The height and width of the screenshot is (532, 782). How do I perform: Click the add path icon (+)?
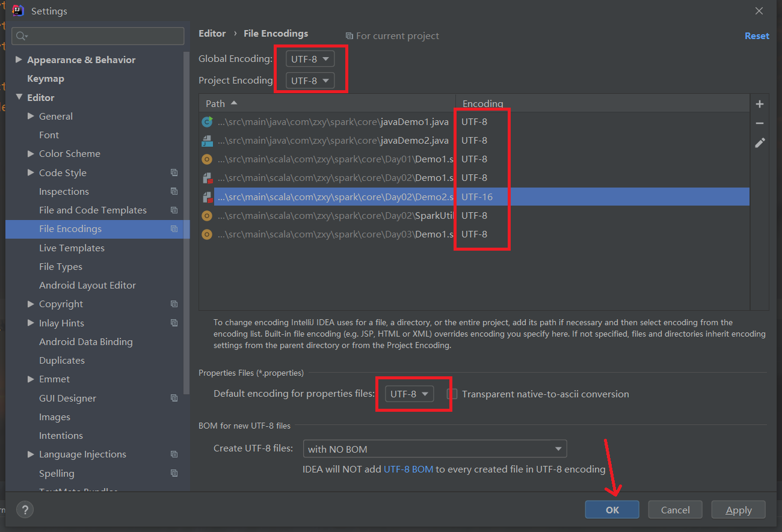[x=759, y=103]
